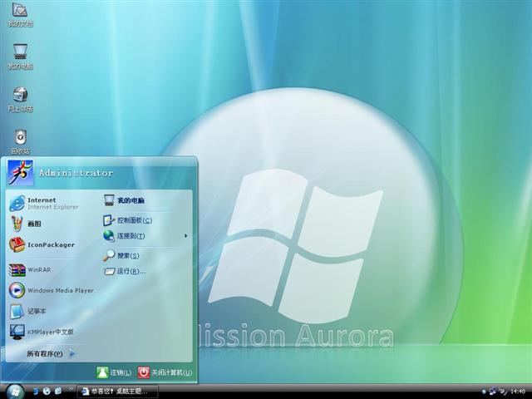The width and height of the screenshot is (532, 399).
Task: Open the 网上邻居 desktop icon
Action: coord(20,100)
